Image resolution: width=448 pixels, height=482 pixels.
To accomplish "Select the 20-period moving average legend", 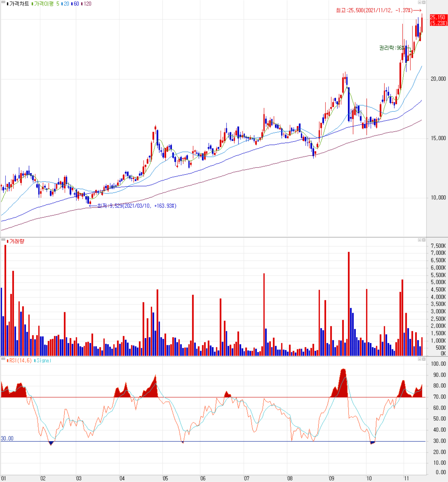I will [65, 4].
